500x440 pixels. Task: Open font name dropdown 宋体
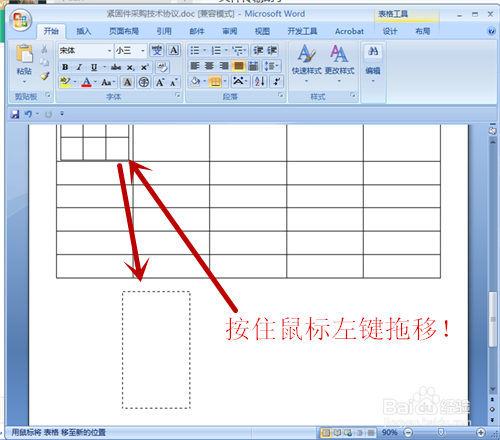[x=109, y=51]
